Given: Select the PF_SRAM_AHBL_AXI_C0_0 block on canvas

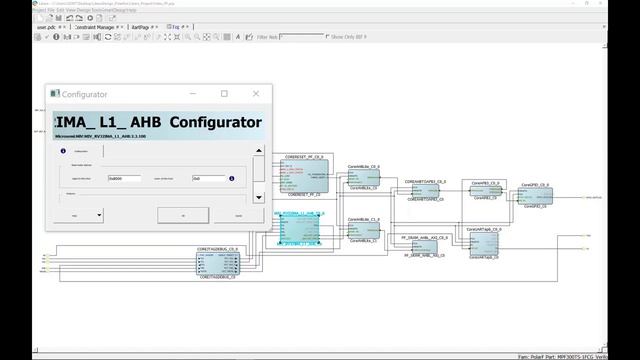Looking at the screenshot, I should [x=424, y=247].
